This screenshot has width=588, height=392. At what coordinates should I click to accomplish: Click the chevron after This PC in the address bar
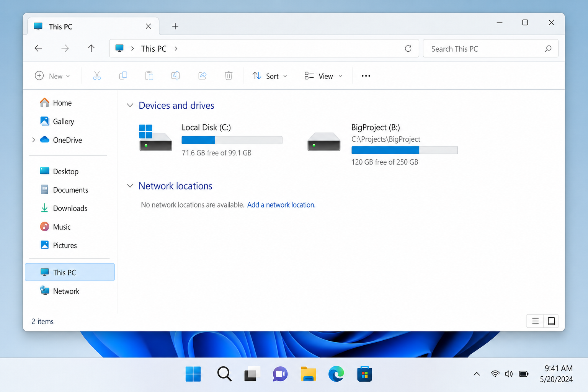pos(176,49)
